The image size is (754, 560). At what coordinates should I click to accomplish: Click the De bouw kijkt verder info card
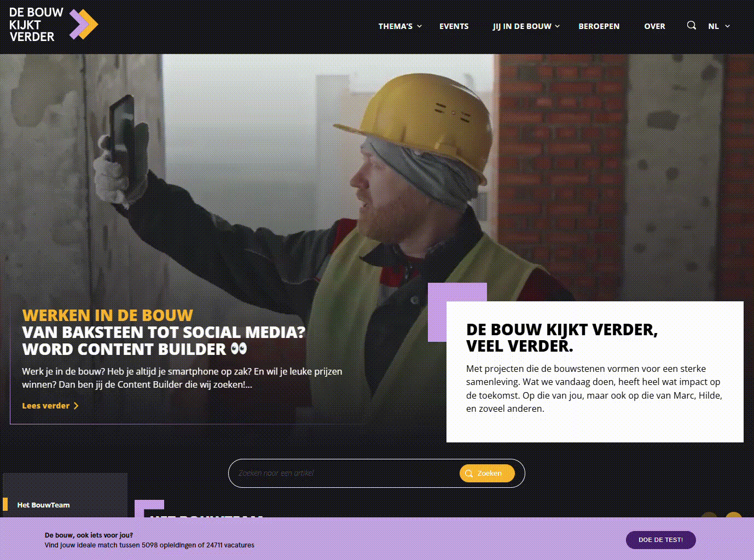[x=595, y=372]
